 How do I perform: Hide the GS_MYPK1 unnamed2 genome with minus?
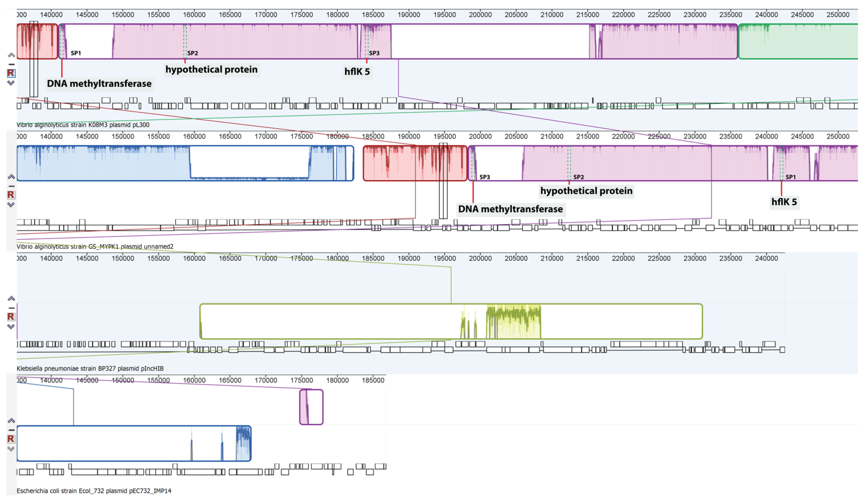click(11, 186)
